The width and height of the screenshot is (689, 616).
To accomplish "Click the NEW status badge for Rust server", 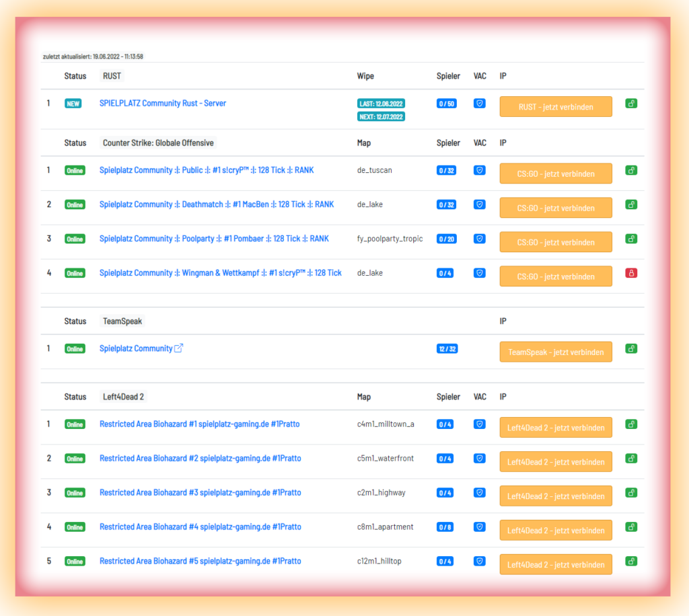I will click(x=73, y=104).
